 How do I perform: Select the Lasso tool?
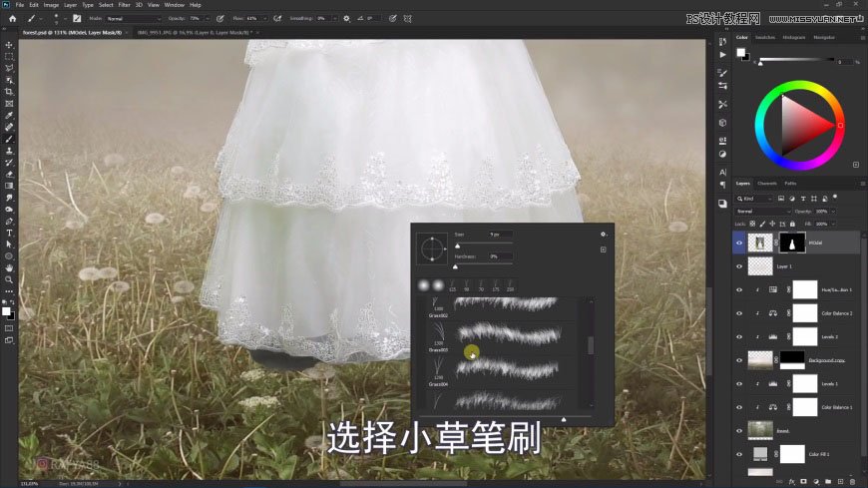(9, 68)
